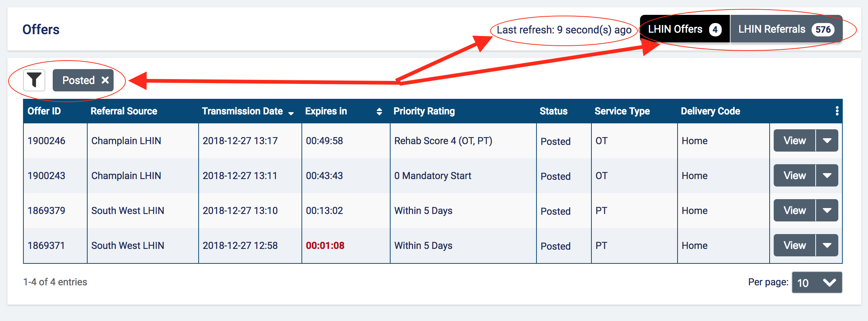Click the Offer ID column header

point(44,111)
